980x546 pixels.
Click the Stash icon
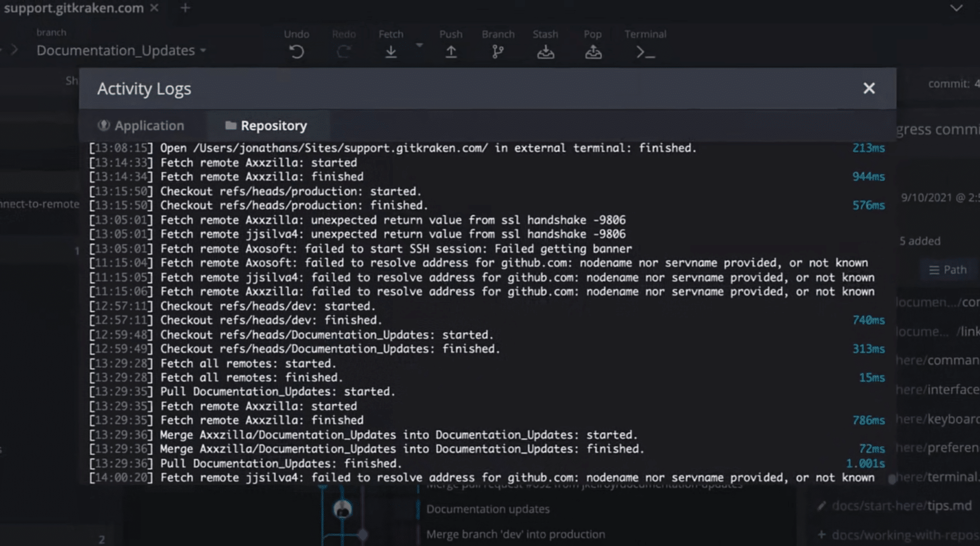pyautogui.click(x=545, y=51)
